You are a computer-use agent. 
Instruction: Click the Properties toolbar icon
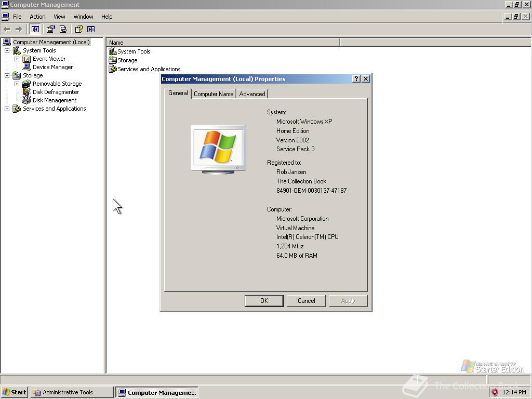(x=50, y=29)
